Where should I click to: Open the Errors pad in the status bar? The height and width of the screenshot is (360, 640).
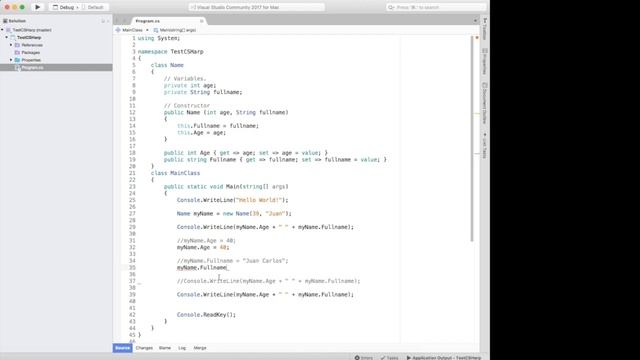click(x=364, y=358)
